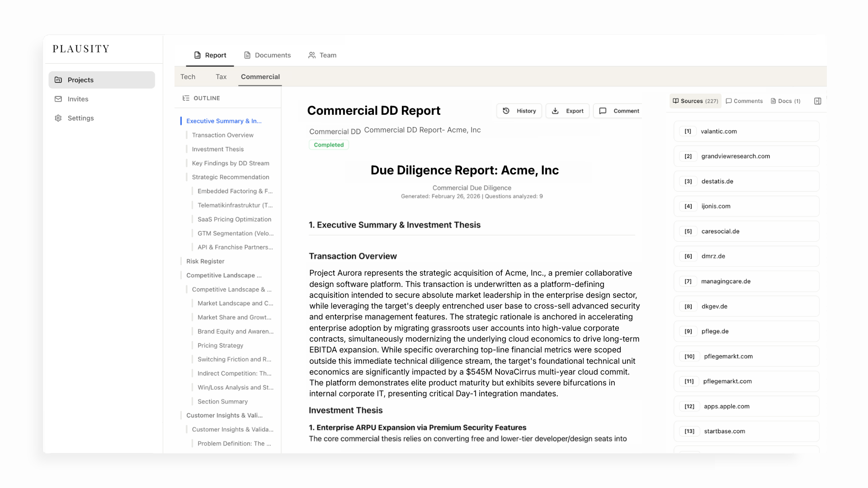Open the report History

click(x=519, y=111)
